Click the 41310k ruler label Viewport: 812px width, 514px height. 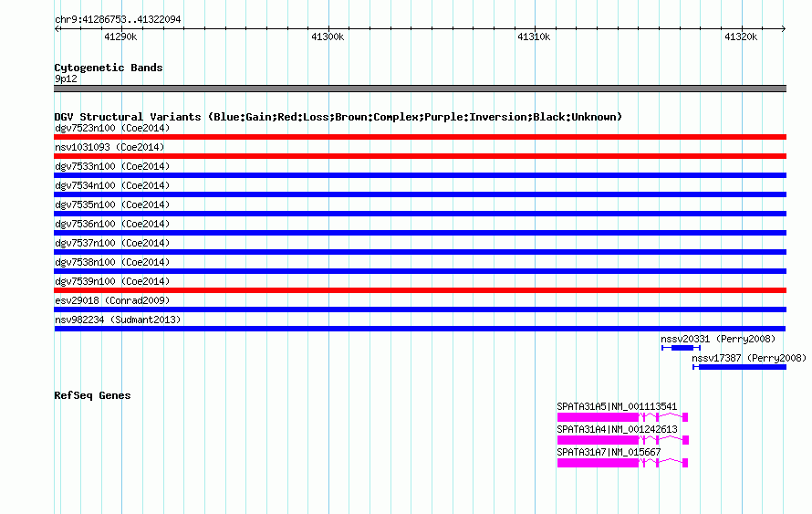534,37
